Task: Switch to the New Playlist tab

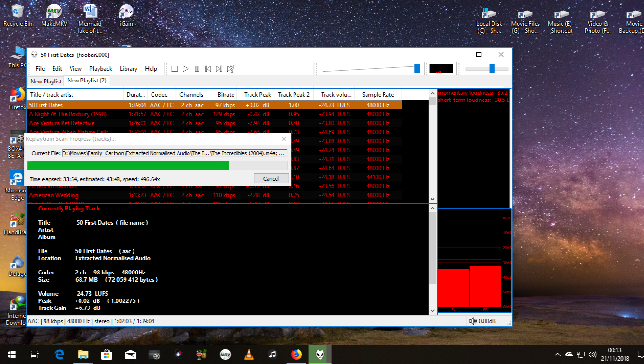Action: click(46, 82)
